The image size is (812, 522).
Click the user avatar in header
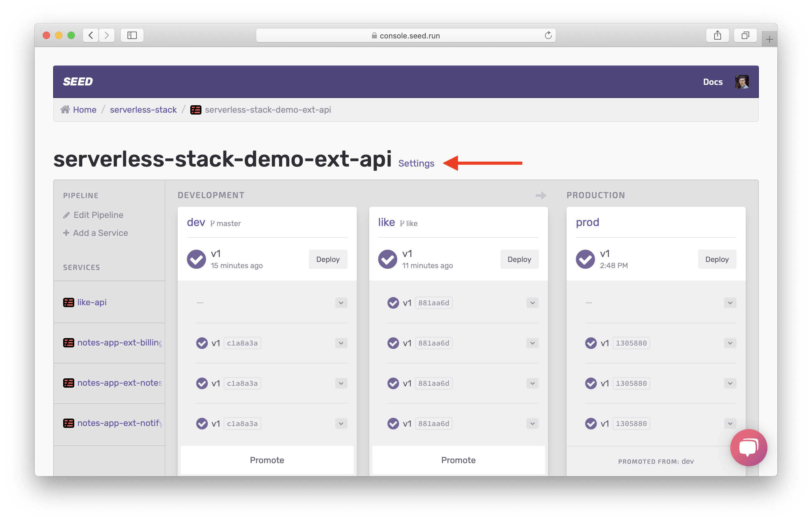point(741,82)
